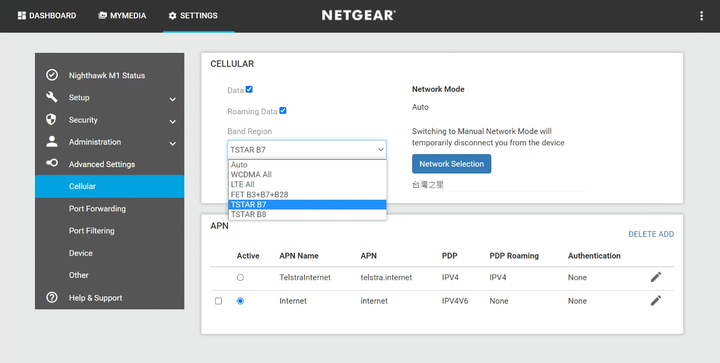Click the Network Selection button

(x=451, y=164)
